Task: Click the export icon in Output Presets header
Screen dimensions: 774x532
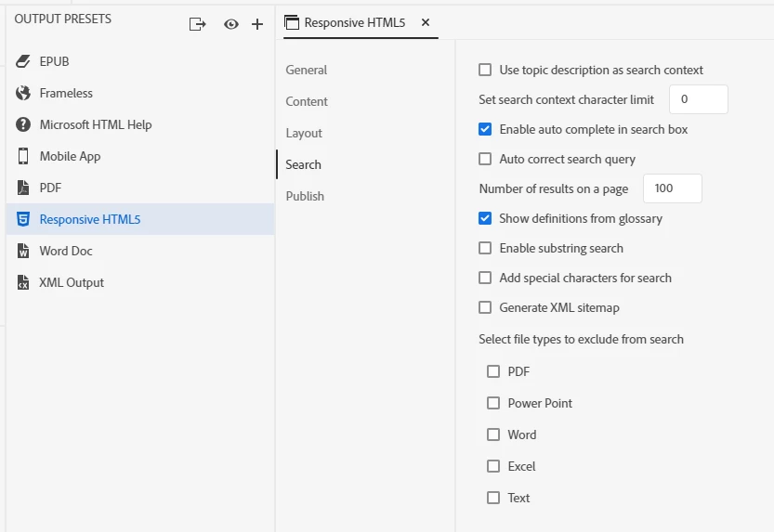Action: [197, 24]
